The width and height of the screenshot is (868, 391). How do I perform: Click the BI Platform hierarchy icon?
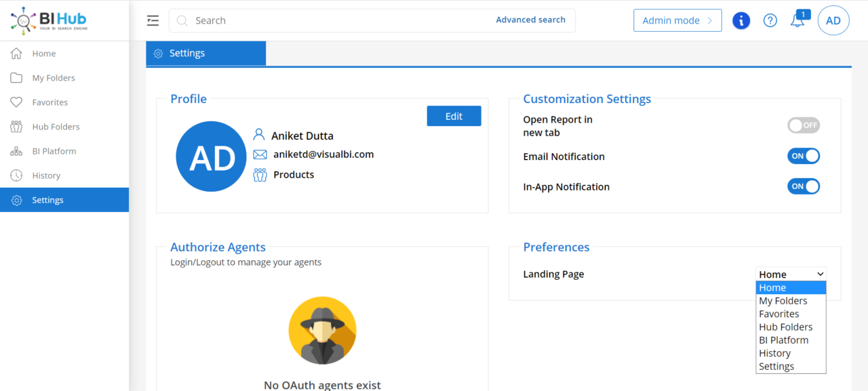[x=16, y=151]
